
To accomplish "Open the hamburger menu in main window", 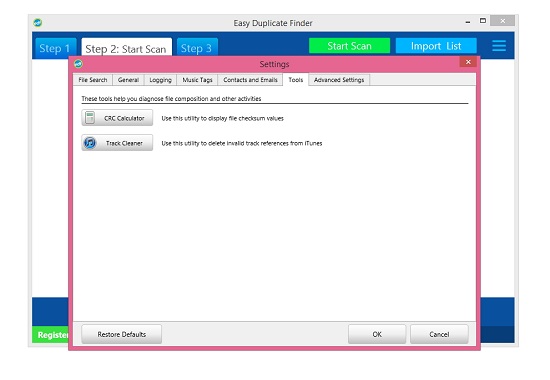I will 499,46.
